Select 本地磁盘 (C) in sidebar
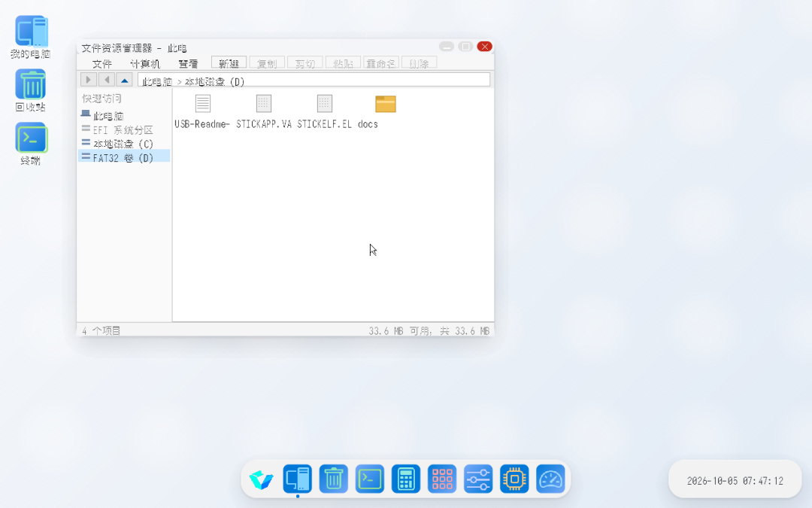This screenshot has height=508, width=812. 124,144
